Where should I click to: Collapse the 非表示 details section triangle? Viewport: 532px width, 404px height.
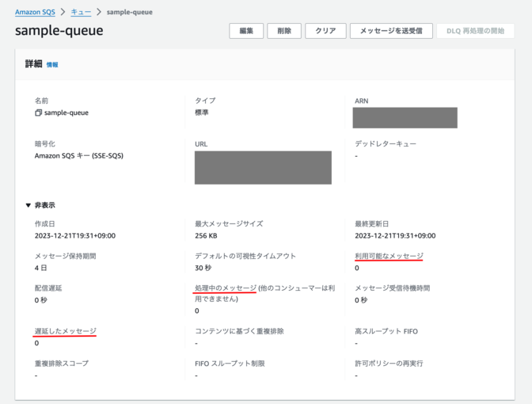(x=28, y=205)
